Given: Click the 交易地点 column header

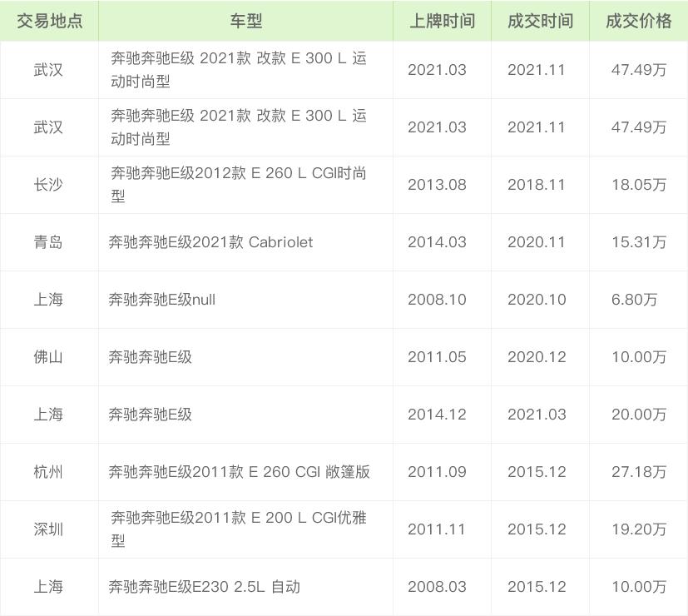Looking at the screenshot, I should [x=49, y=21].
